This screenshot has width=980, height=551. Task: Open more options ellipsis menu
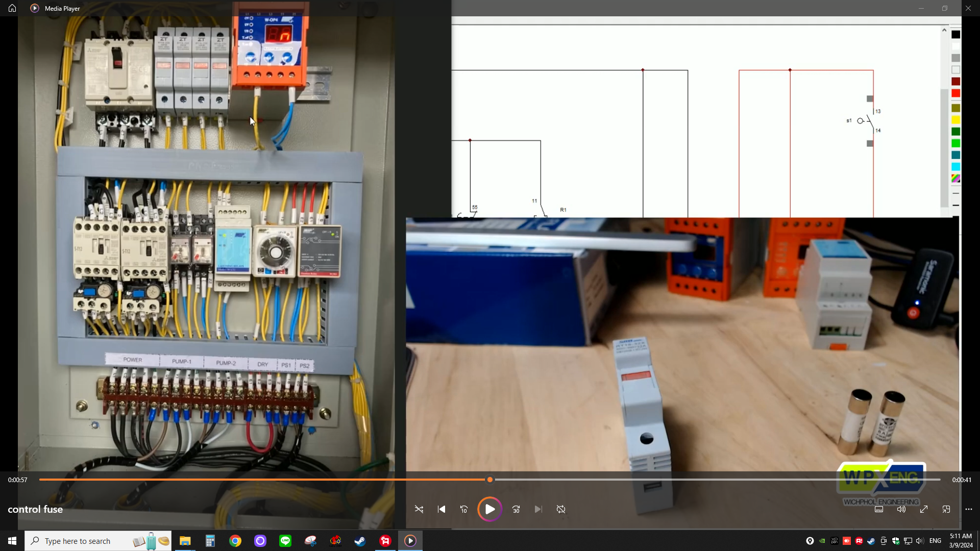click(969, 509)
